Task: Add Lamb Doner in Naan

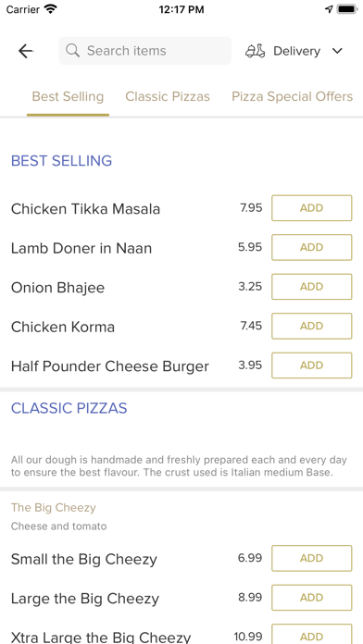Action: [x=312, y=247]
